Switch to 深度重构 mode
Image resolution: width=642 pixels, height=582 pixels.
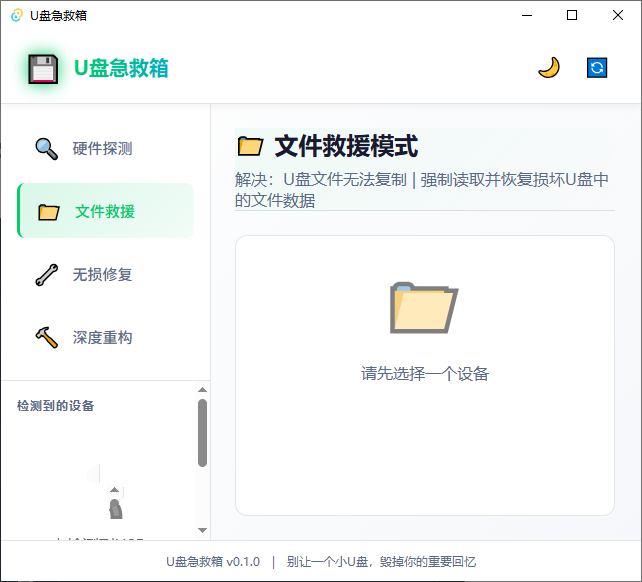point(105,337)
